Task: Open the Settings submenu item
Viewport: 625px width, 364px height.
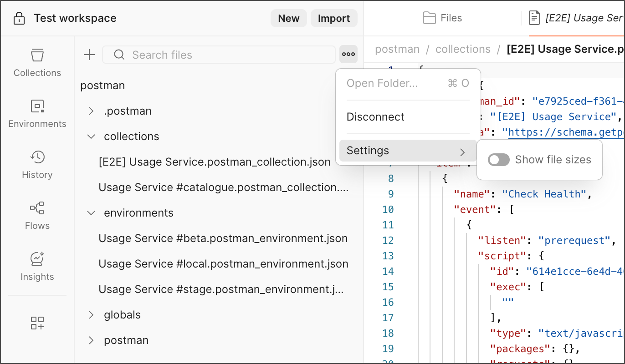Action: click(405, 151)
